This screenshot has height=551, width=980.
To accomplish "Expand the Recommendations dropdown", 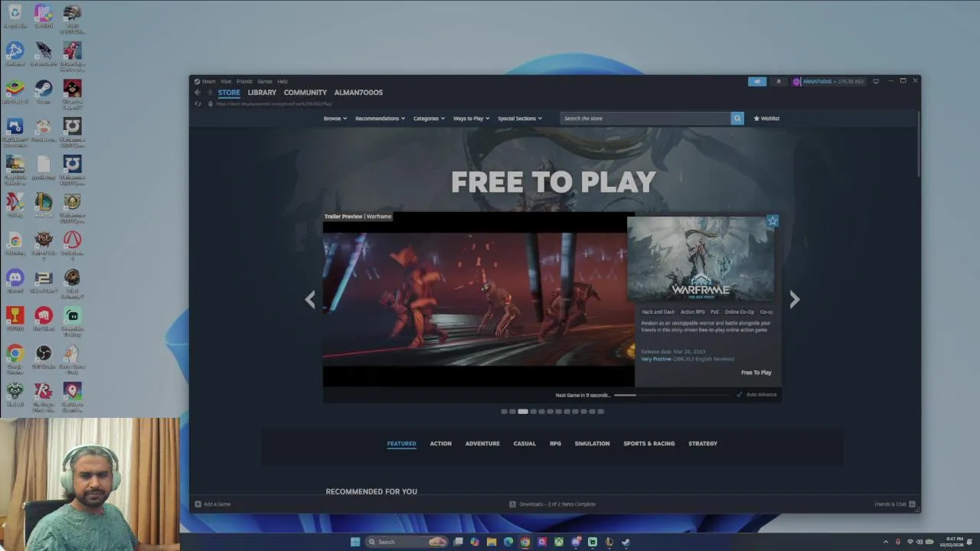I will pos(380,119).
